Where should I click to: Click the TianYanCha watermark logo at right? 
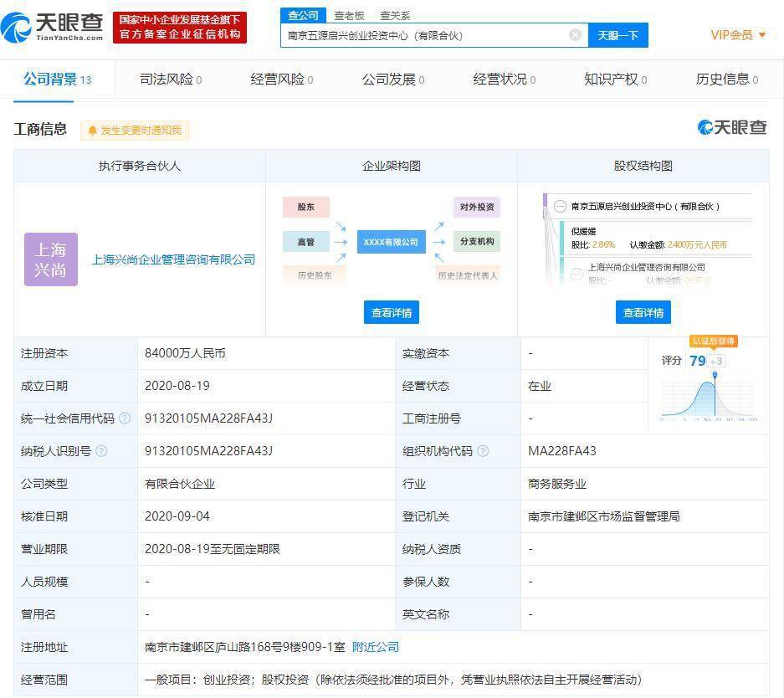tap(732, 127)
